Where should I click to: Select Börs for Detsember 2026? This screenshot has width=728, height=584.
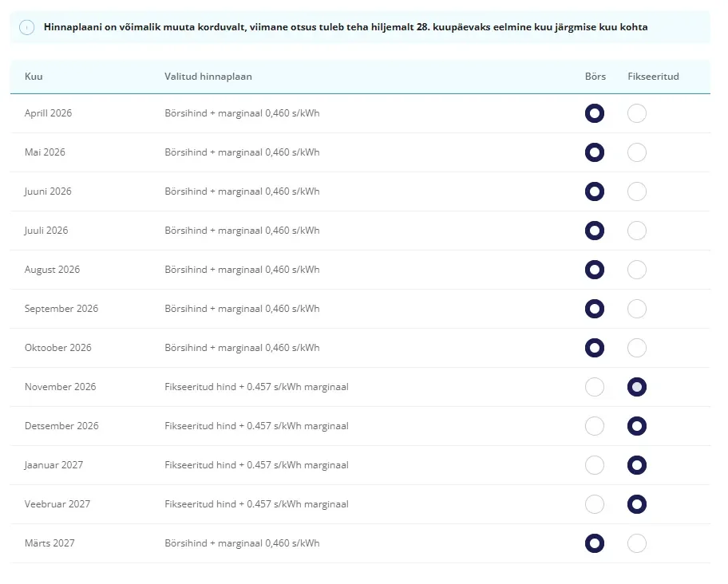(x=594, y=426)
